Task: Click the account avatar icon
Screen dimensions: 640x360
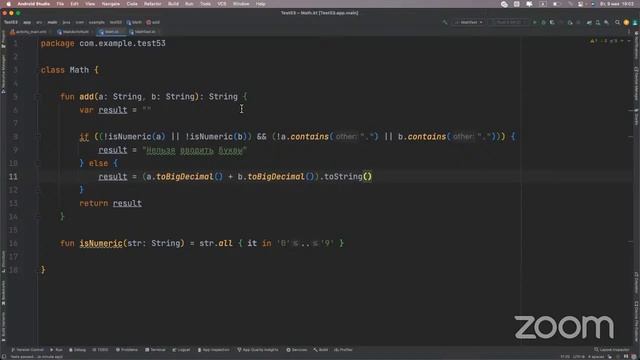Action: coord(635,22)
